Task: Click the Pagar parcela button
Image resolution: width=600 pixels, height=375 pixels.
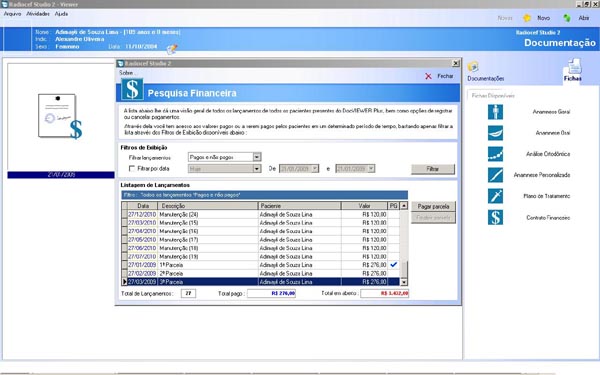Action: [x=433, y=206]
